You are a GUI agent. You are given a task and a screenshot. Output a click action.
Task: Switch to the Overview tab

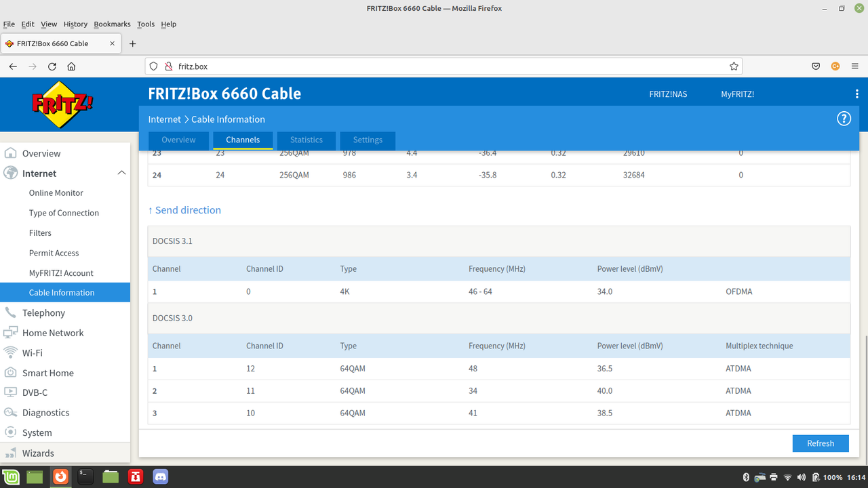point(178,140)
